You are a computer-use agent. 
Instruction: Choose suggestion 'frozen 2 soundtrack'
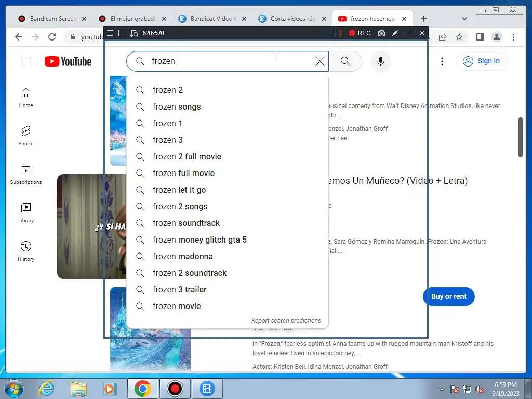coord(228,273)
